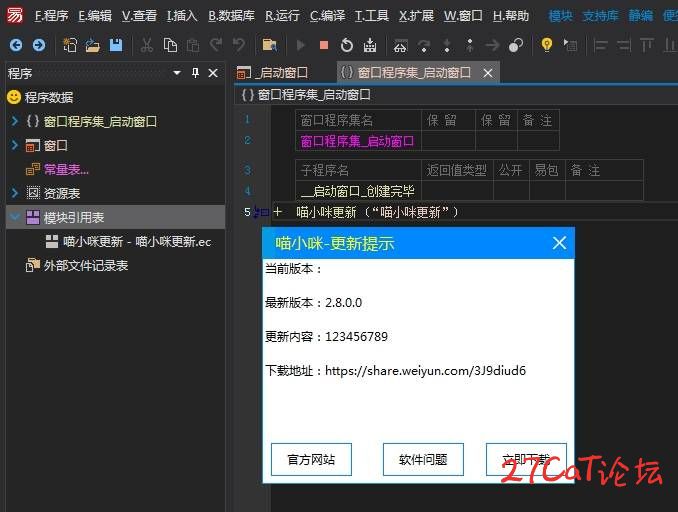Click the align-top layout icon
Viewport: 678px width, 512px height.
[647, 45]
